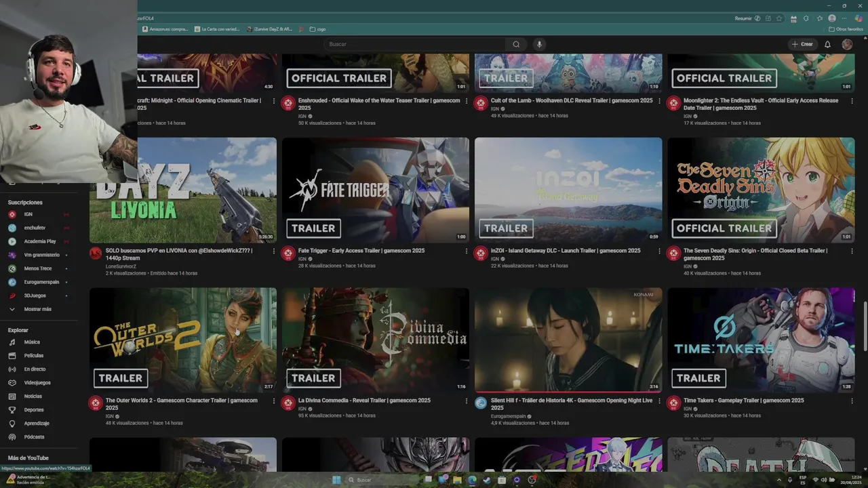Open options menu for La Divina Commedia video

coord(467,401)
